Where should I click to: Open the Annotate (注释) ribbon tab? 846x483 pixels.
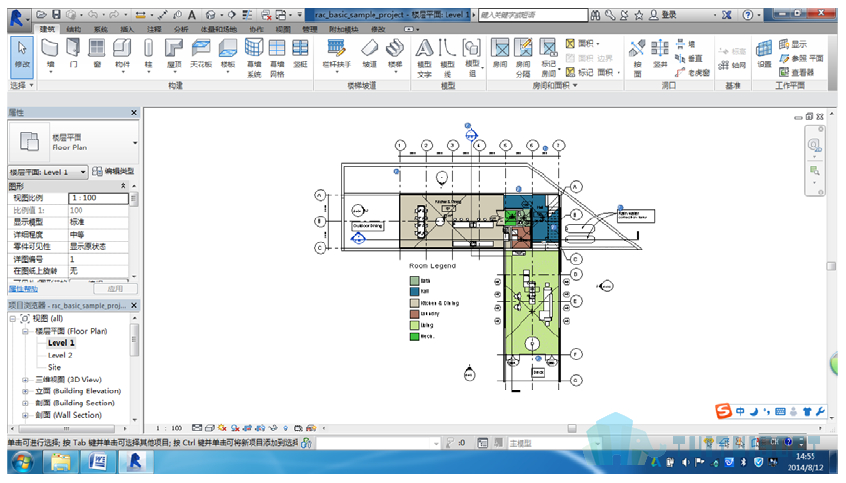(x=154, y=29)
